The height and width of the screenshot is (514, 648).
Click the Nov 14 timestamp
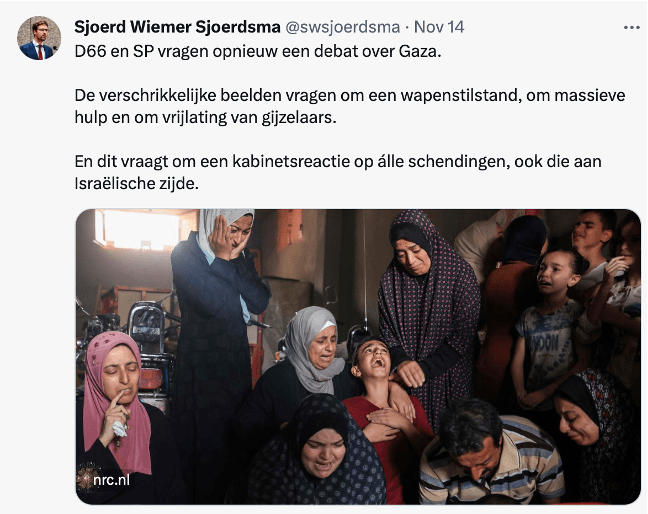(439, 27)
